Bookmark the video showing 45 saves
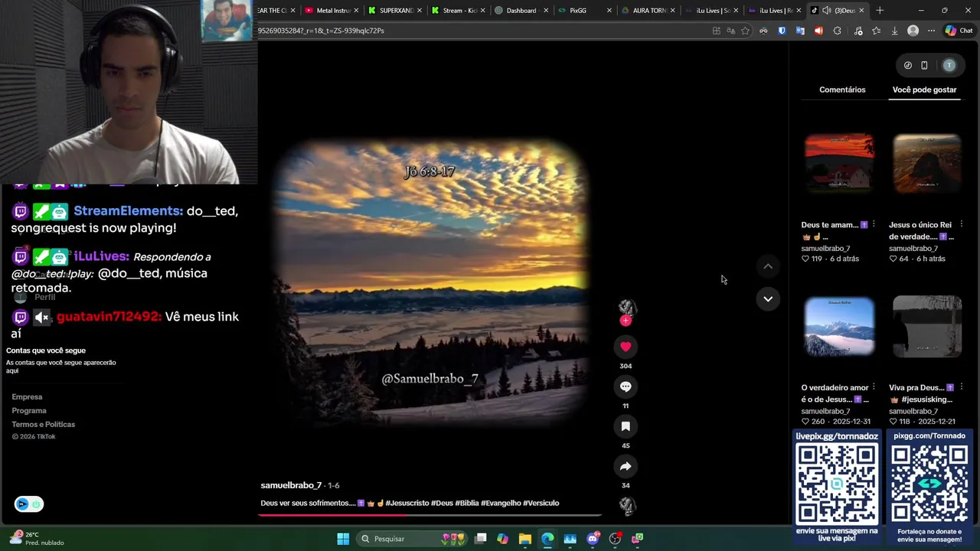Viewport: 980px width, 551px height. [626, 426]
